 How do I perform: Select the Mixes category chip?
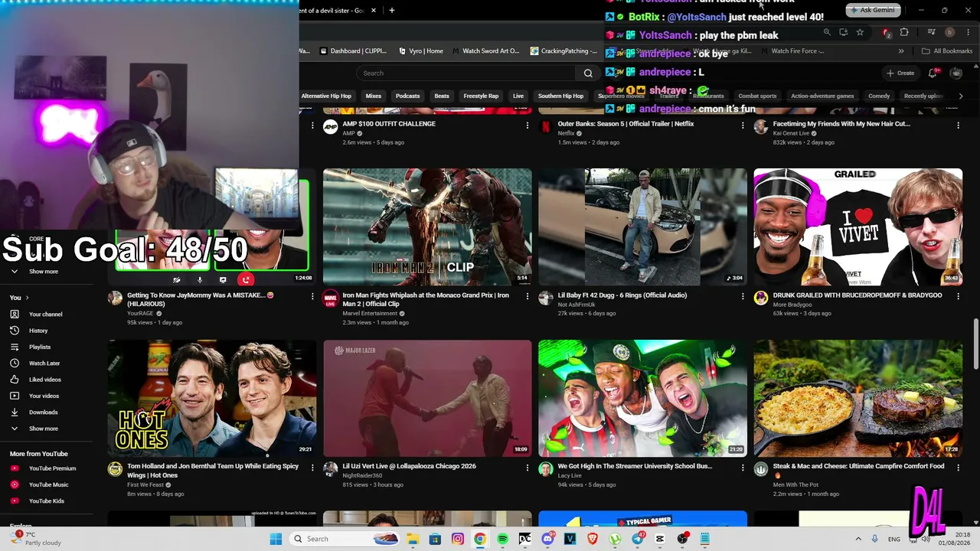[x=374, y=96]
